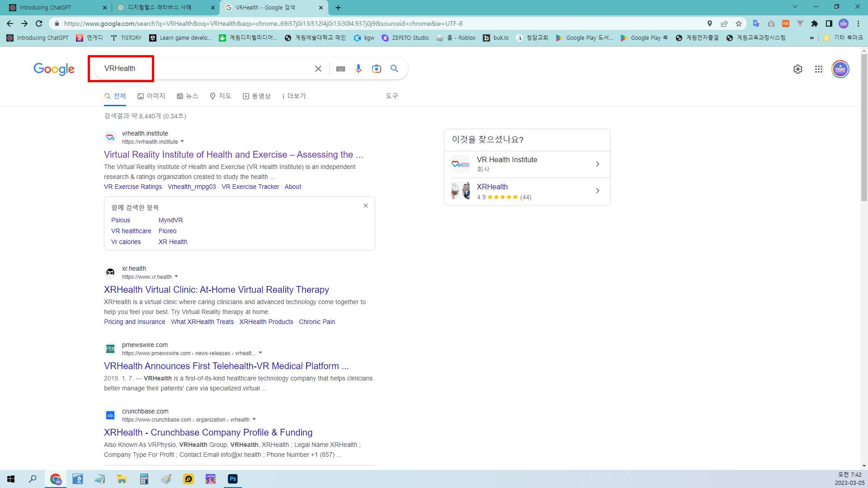This screenshot has width=868, height=488.
Task: Switch to the 이미지 images tab
Action: [151, 96]
